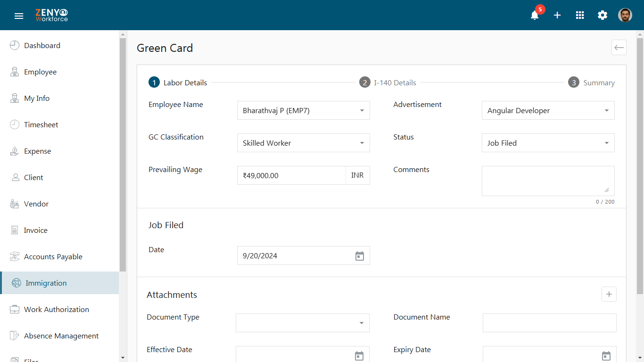Open the apps grid launcher

(580, 15)
